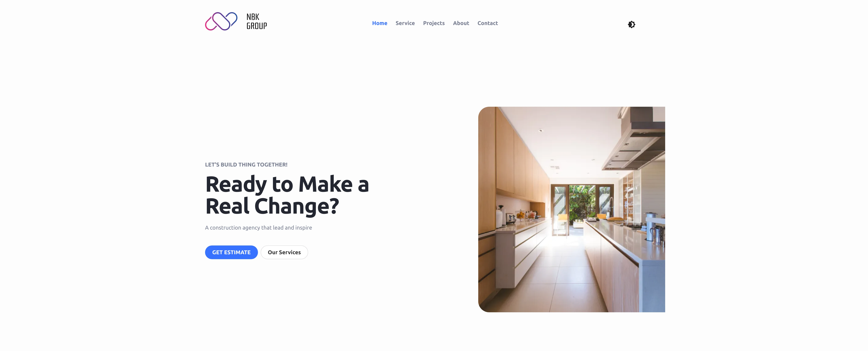868x351 pixels.
Task: Click the GET ESTIMATE button
Action: click(231, 252)
